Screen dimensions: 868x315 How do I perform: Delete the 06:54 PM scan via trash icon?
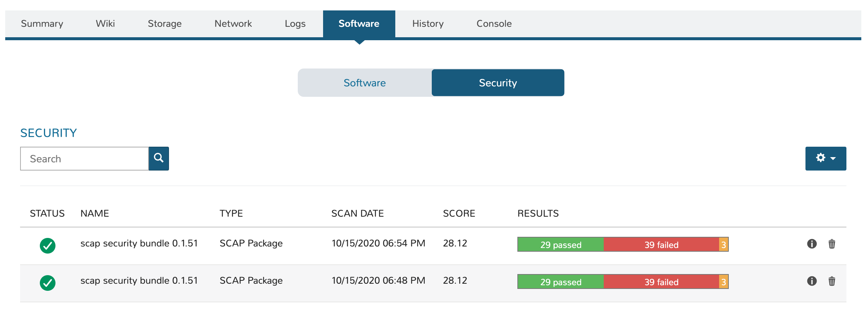(832, 244)
